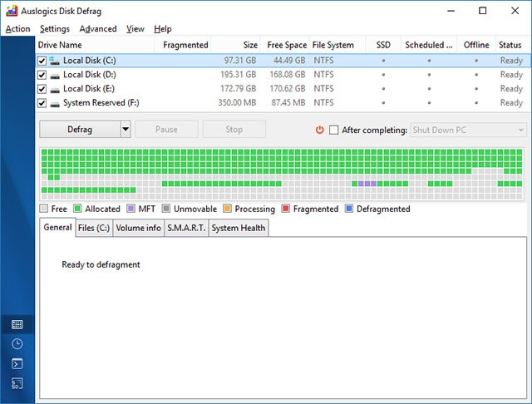Uncheck the Local Disk (E:) checkbox
The height and width of the screenshot is (404, 532).
[42, 89]
